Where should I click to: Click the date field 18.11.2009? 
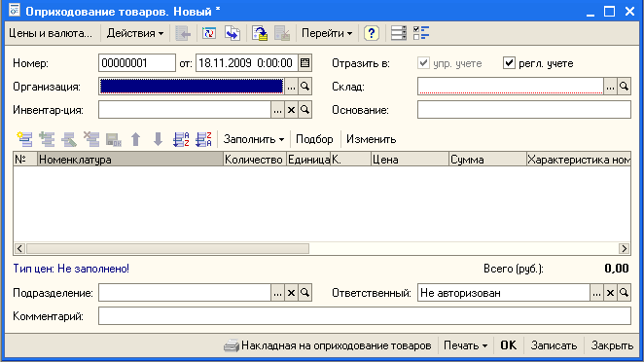pos(246,63)
